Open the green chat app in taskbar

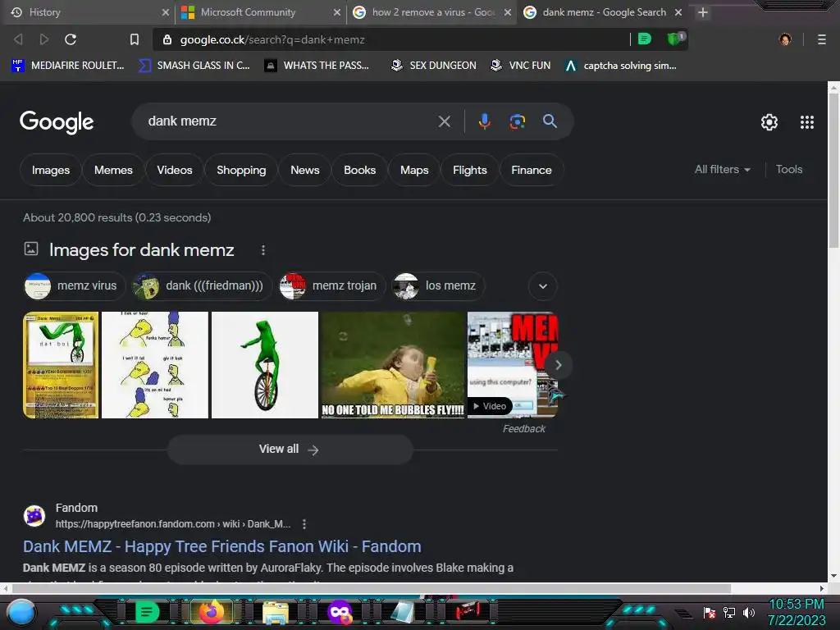[x=147, y=612]
